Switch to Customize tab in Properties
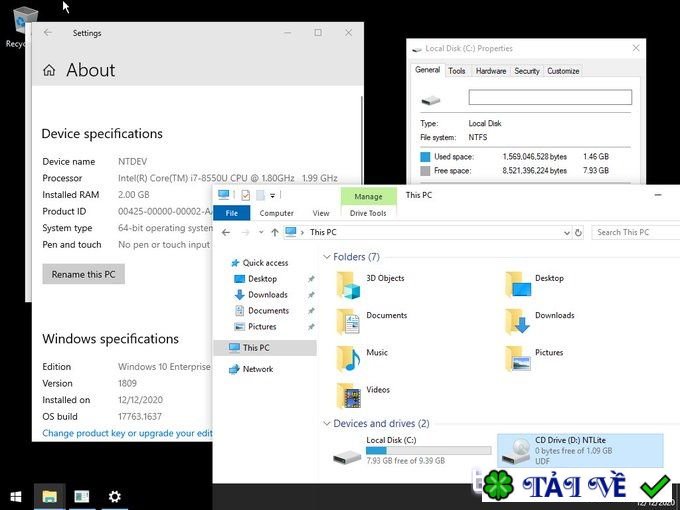Screen dimensions: 680x510 point(563,71)
